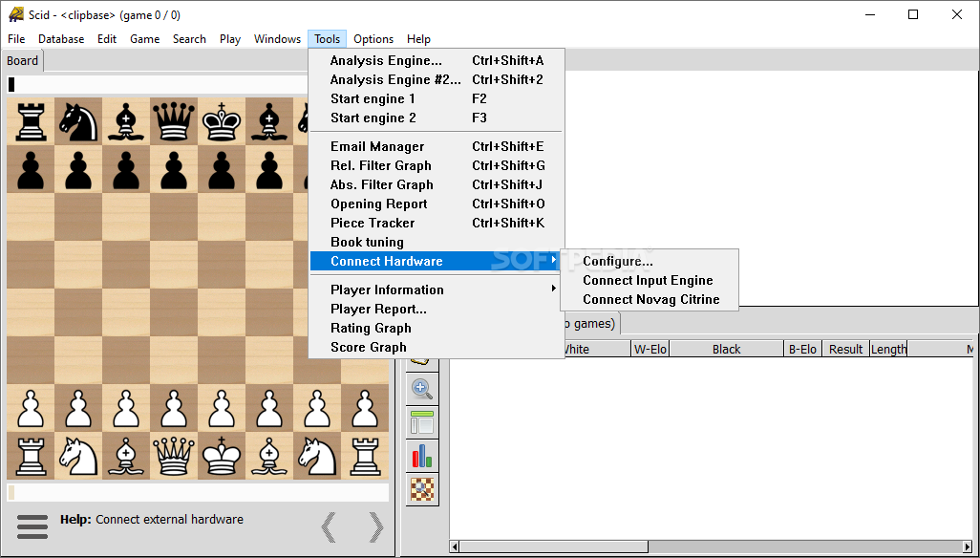
Task: Click the window layout icon in the side toolbar
Action: 422,422
